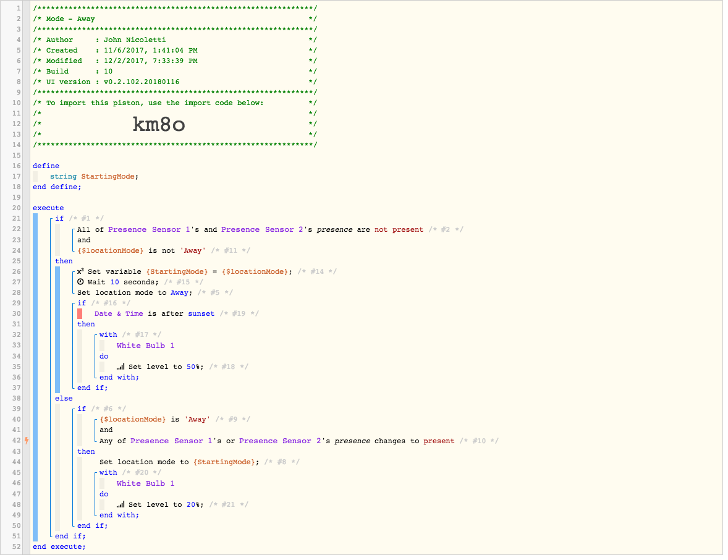Click 'Away' in Set location mode statement #5
The image size is (728, 560).
click(x=179, y=292)
